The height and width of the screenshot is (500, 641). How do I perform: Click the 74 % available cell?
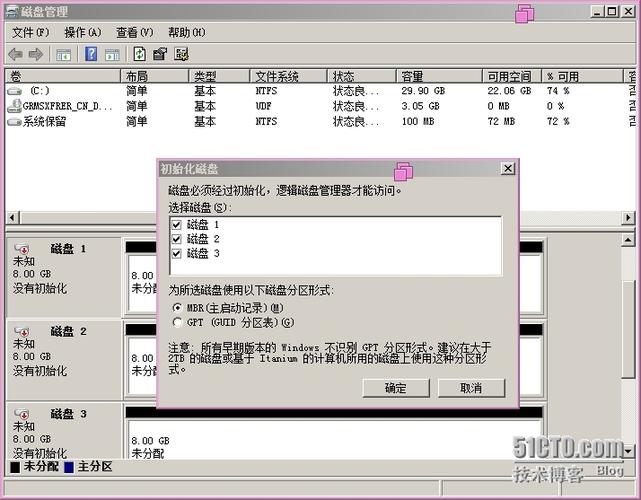[558, 91]
